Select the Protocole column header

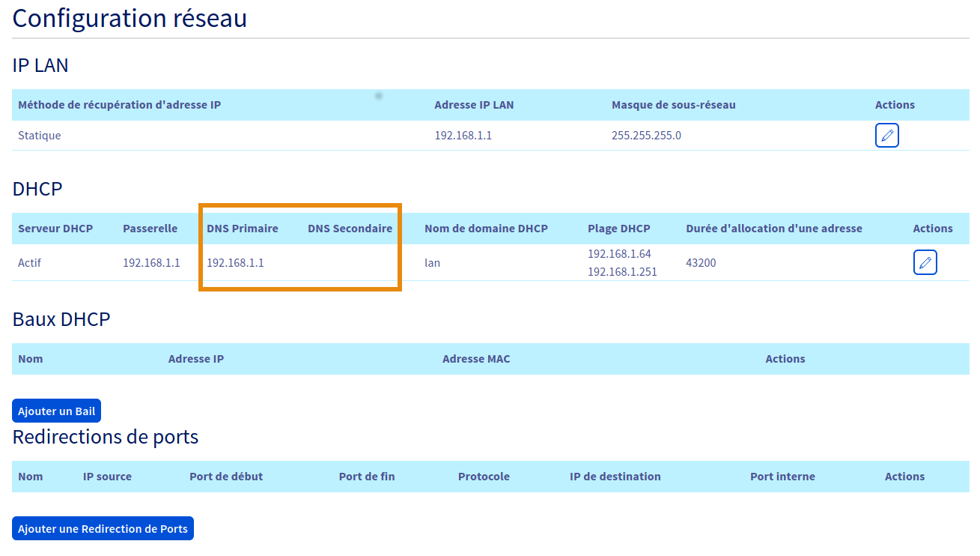pos(484,477)
